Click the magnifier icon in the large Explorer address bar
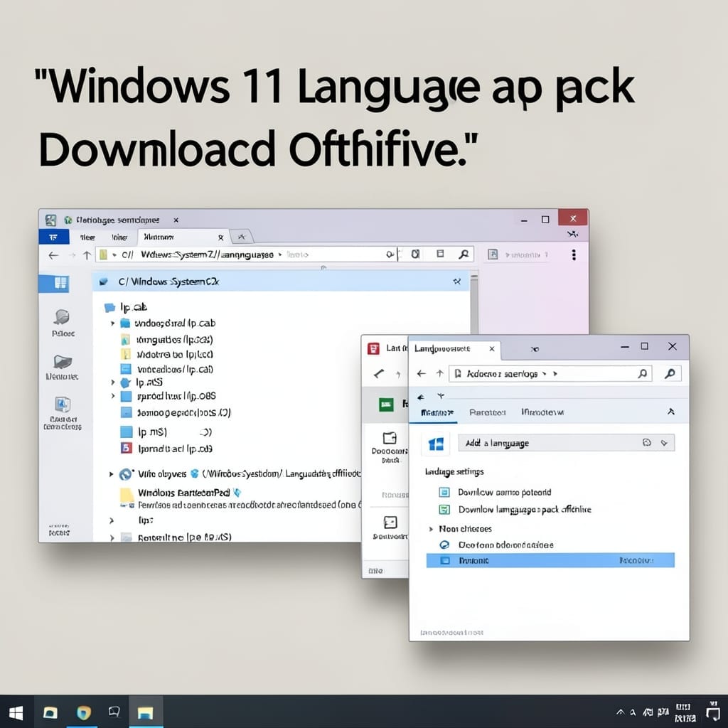728x728 pixels. [464, 254]
